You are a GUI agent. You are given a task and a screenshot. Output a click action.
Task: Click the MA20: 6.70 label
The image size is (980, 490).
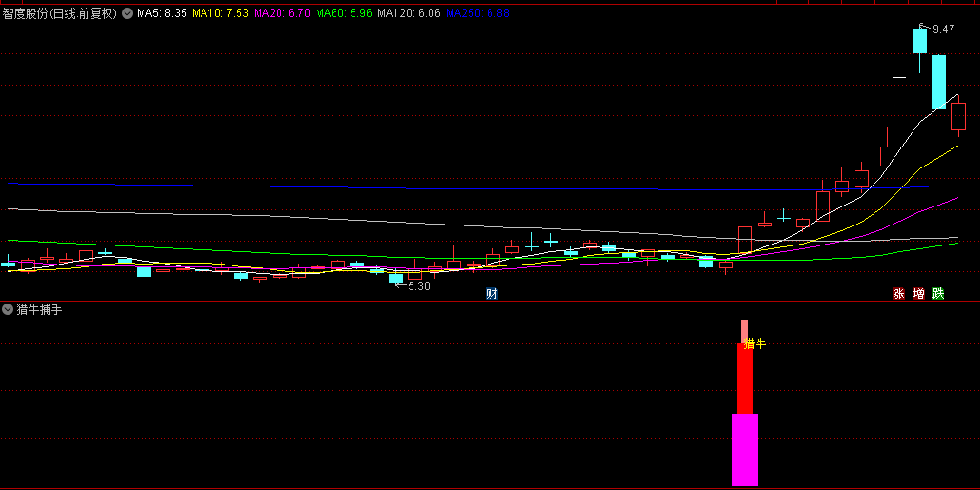pos(283,13)
